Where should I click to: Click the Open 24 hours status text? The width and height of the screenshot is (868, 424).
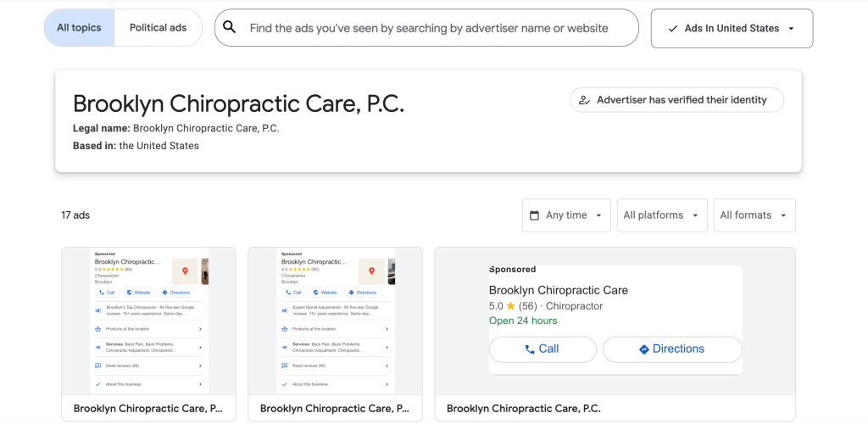[523, 321]
